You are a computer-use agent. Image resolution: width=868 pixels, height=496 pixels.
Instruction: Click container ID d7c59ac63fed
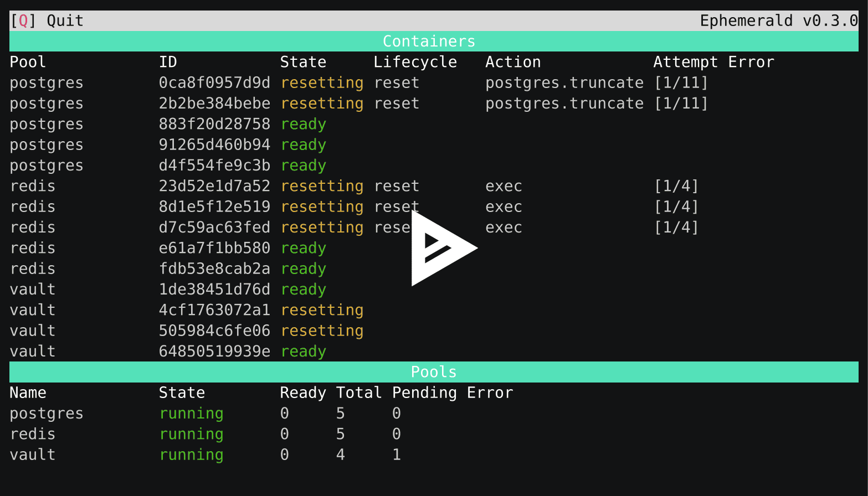[x=214, y=227]
